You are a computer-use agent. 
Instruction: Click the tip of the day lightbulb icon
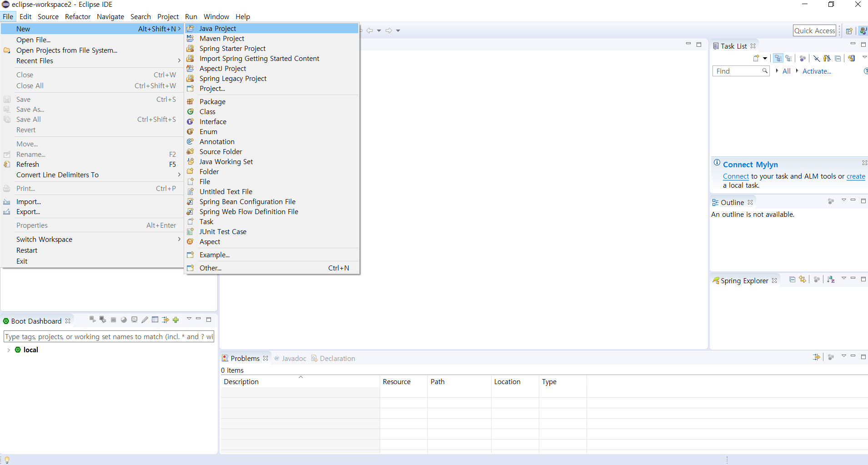coord(7,460)
